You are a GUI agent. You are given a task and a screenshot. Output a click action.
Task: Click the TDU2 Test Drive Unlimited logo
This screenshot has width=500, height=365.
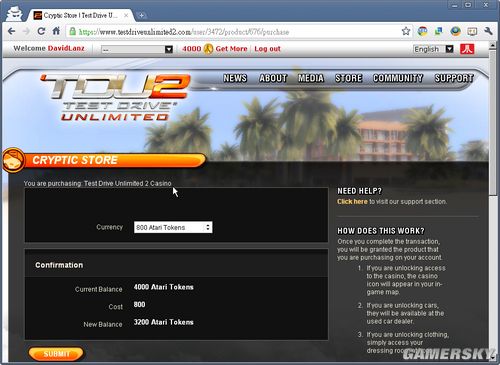pyautogui.click(x=115, y=97)
